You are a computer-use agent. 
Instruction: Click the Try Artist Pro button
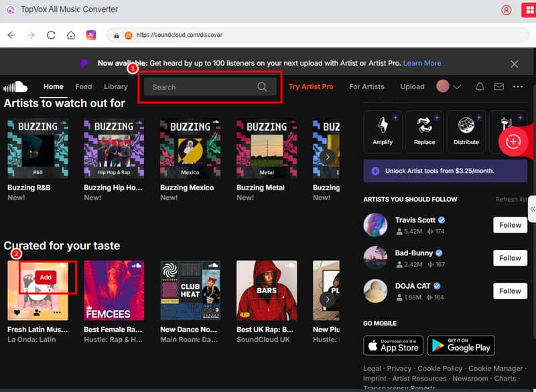pos(311,87)
